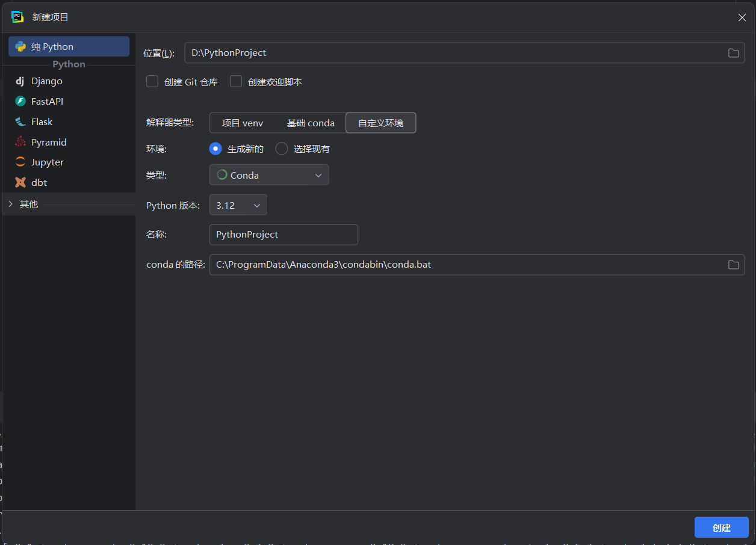The height and width of the screenshot is (545, 756).
Task: Select the 纯 Python project type
Action: [69, 46]
